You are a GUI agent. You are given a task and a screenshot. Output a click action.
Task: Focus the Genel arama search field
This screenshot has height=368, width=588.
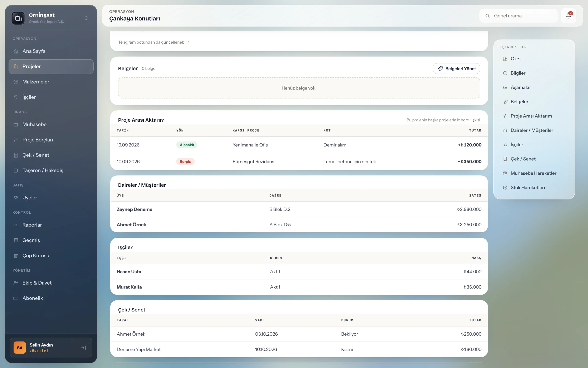[x=518, y=16]
